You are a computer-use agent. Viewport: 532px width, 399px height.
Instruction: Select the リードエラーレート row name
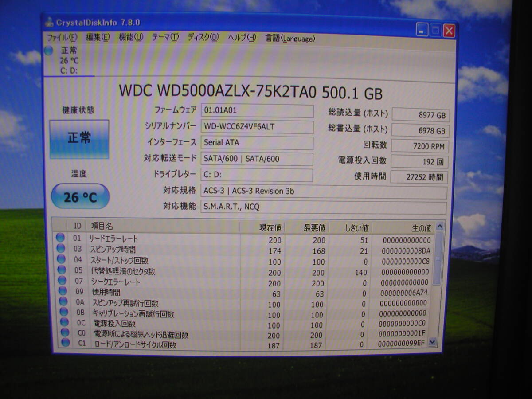click(113, 239)
